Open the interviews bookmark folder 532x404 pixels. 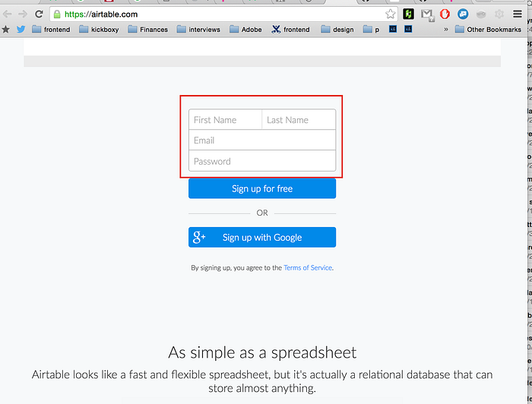(198, 30)
